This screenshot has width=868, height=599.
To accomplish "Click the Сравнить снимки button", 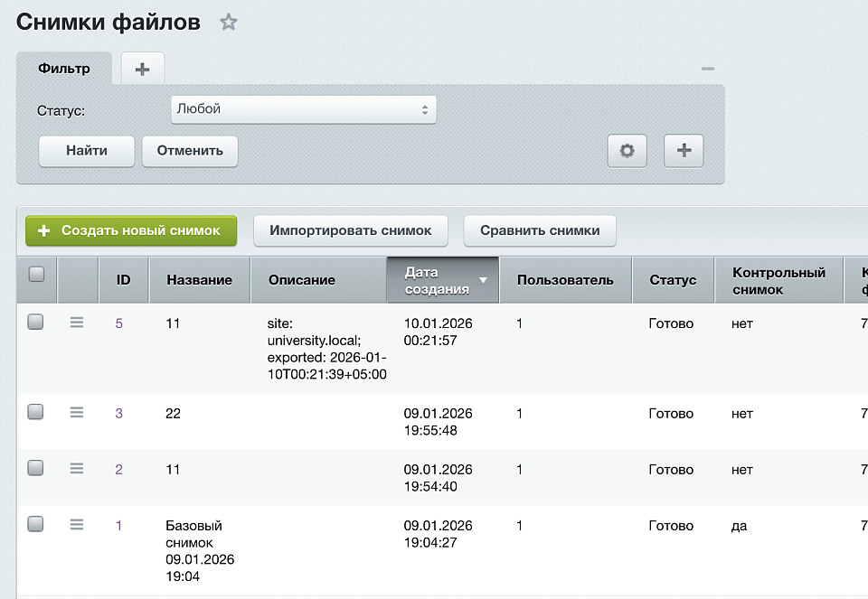I will point(540,230).
